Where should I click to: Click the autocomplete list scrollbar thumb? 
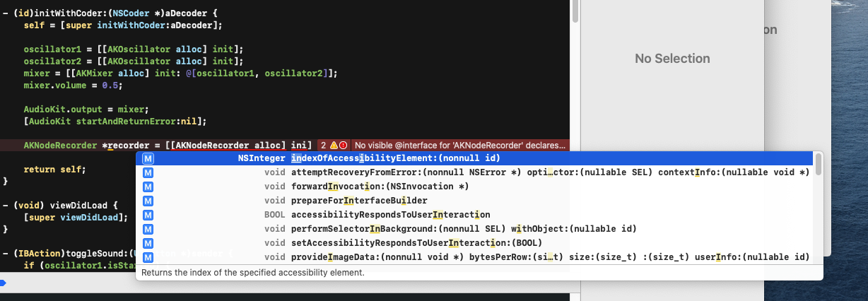[819, 164]
